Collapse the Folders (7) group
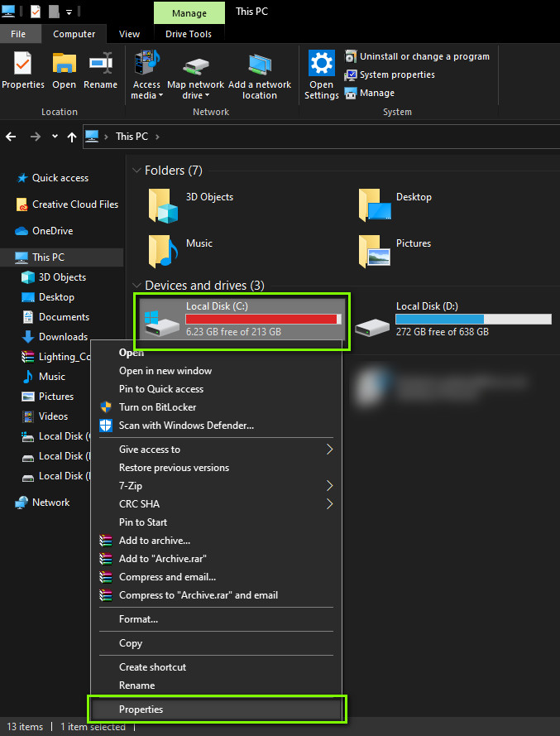This screenshot has width=560, height=736. pyautogui.click(x=137, y=171)
